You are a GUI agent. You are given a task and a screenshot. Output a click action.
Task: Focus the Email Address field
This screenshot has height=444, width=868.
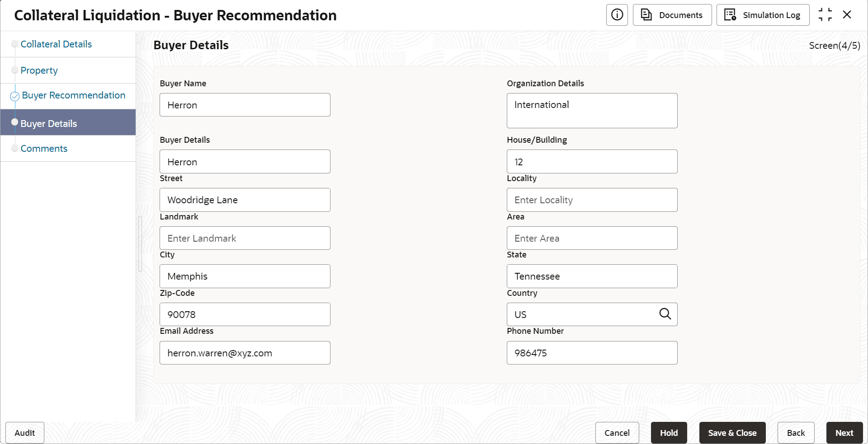tap(245, 353)
